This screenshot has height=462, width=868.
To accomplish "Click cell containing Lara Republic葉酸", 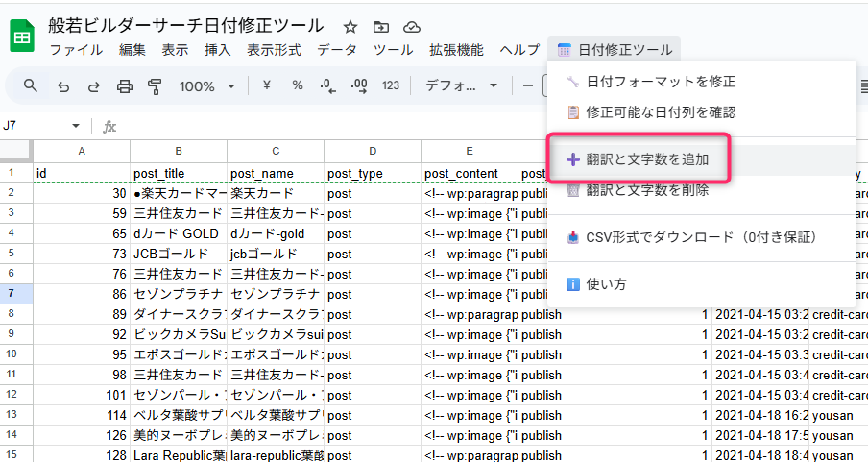I will (179, 455).
